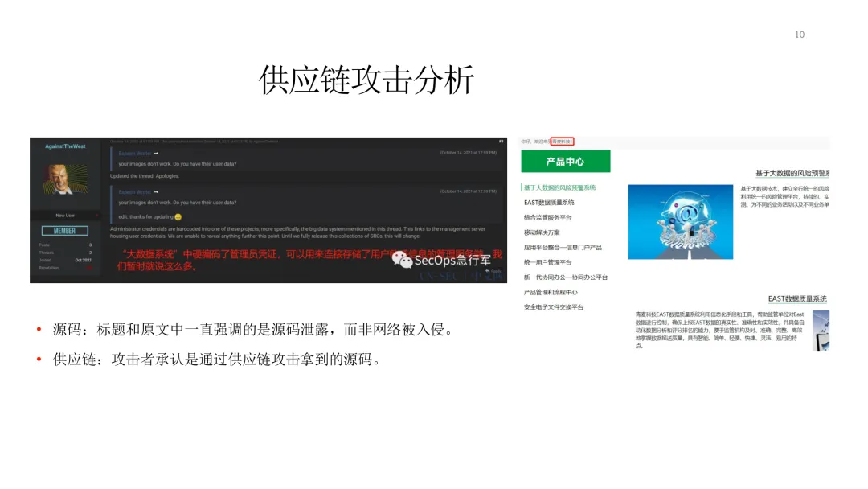Viewport: 868px width, 489px height.
Task: Click the AgainstTheWest avatar image
Action: 65,179
